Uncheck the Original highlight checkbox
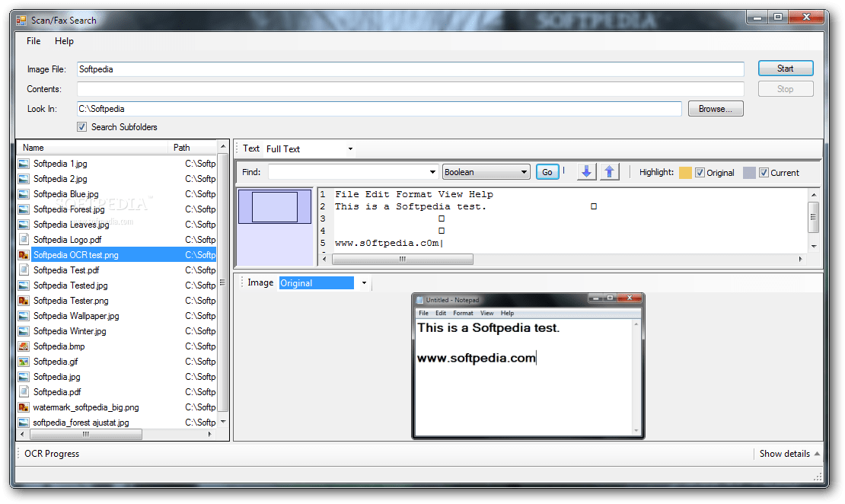Viewport: 845px width, 504px height. (700, 173)
